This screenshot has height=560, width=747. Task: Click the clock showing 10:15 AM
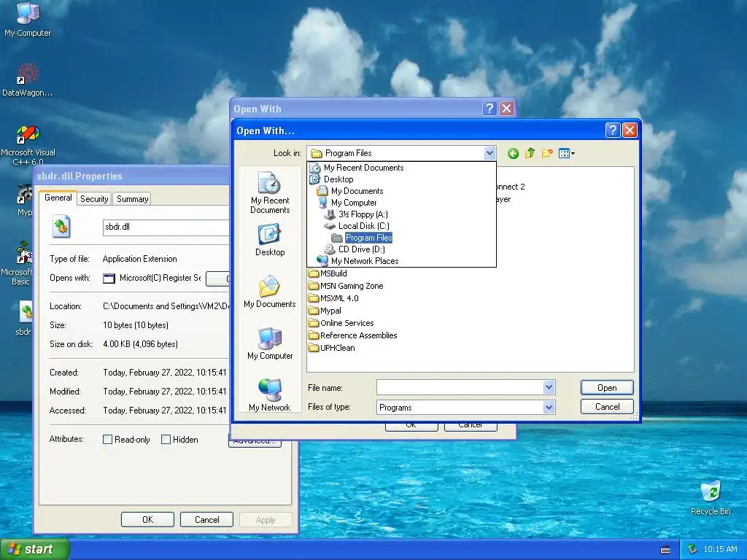[x=720, y=550]
